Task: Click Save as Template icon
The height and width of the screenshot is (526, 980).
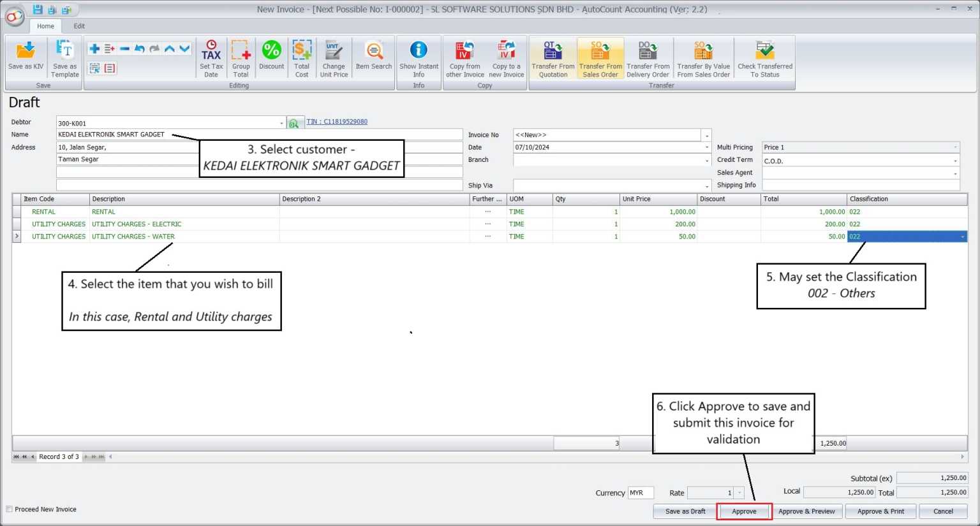Action: click(64, 58)
